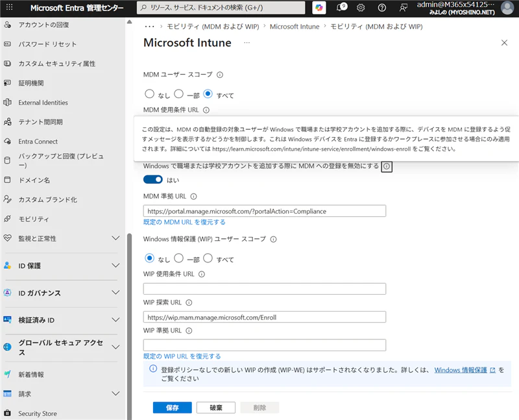Click 既定の WIP URL を復元する link
Screen dimensions: 519x420
(182, 356)
